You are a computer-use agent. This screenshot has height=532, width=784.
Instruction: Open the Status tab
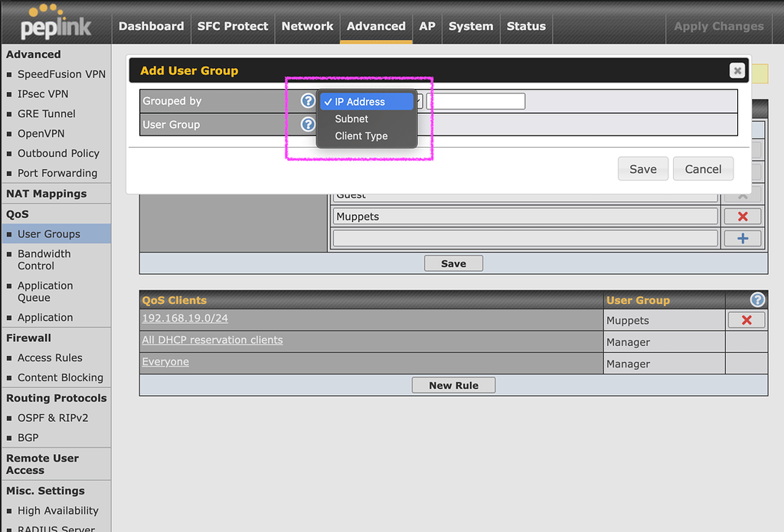point(526,26)
